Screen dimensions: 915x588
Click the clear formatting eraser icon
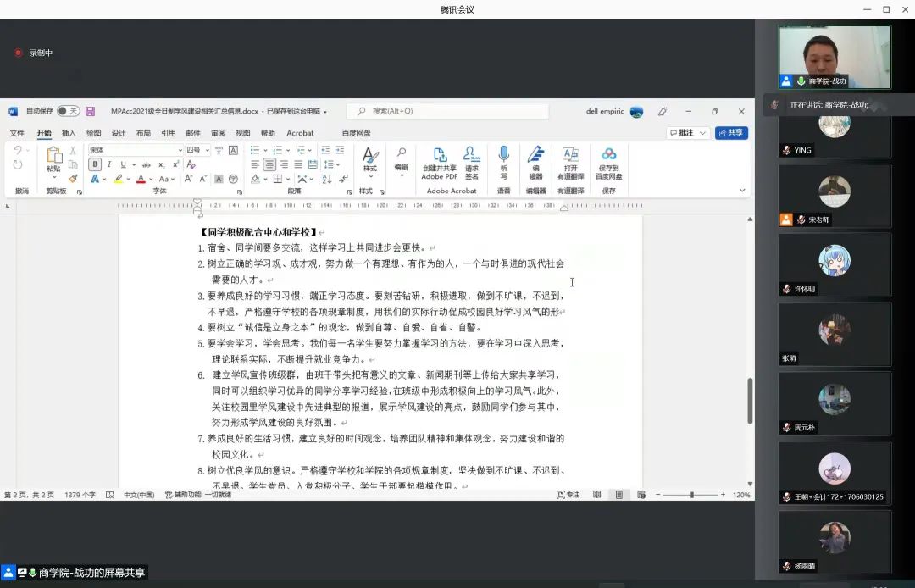(191, 164)
